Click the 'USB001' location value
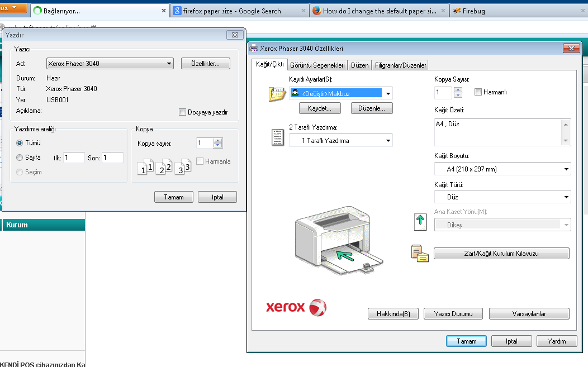 point(58,100)
